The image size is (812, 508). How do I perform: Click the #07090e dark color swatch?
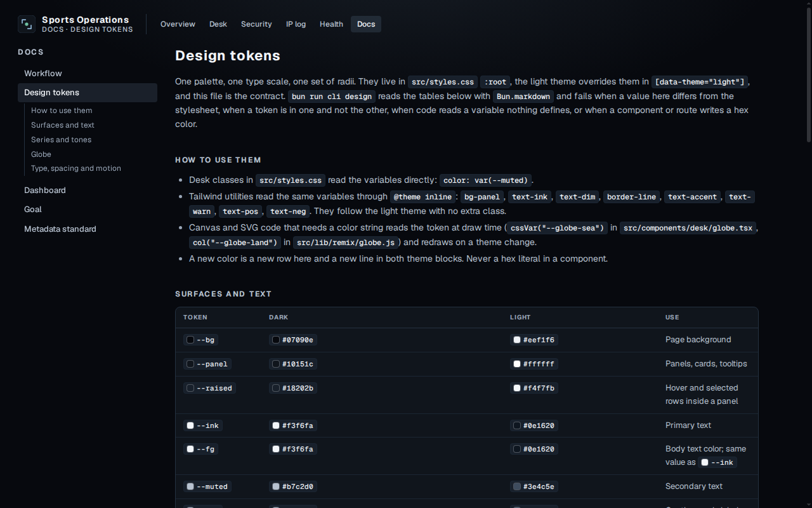(x=276, y=340)
